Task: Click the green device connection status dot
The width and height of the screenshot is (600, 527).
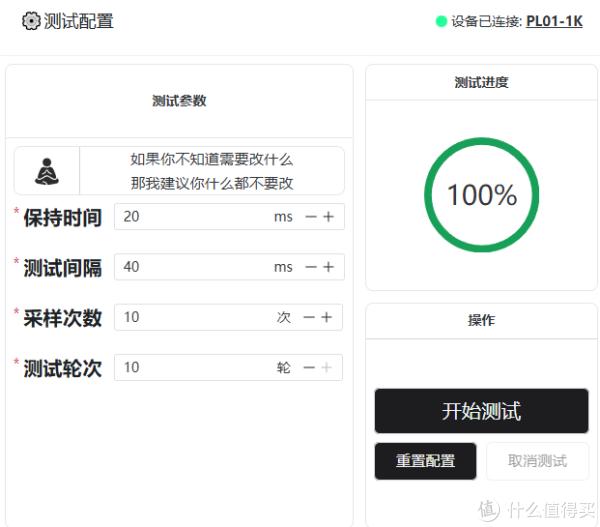Action: pos(441,21)
